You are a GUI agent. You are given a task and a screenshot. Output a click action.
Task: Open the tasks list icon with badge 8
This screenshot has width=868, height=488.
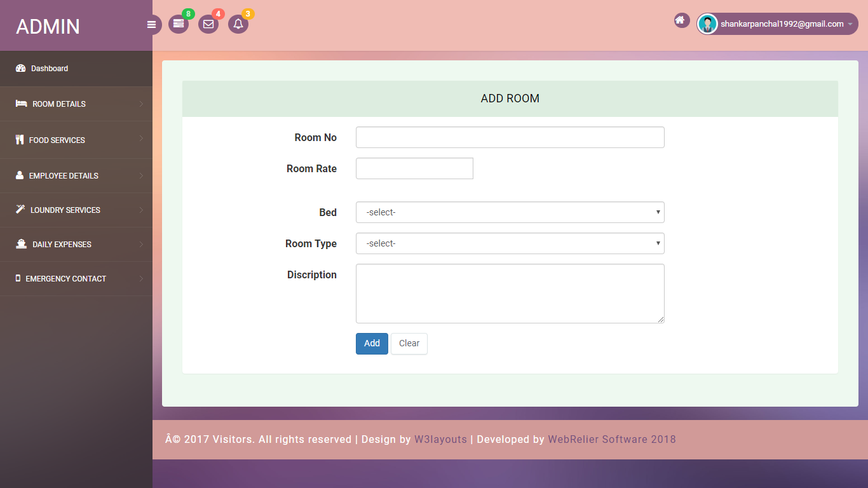(x=179, y=24)
